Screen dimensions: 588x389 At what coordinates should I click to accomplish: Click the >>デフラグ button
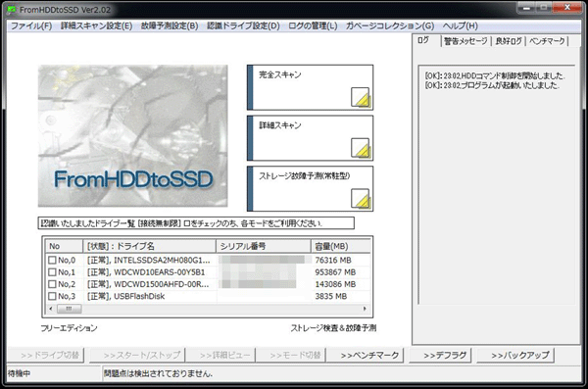(x=440, y=355)
